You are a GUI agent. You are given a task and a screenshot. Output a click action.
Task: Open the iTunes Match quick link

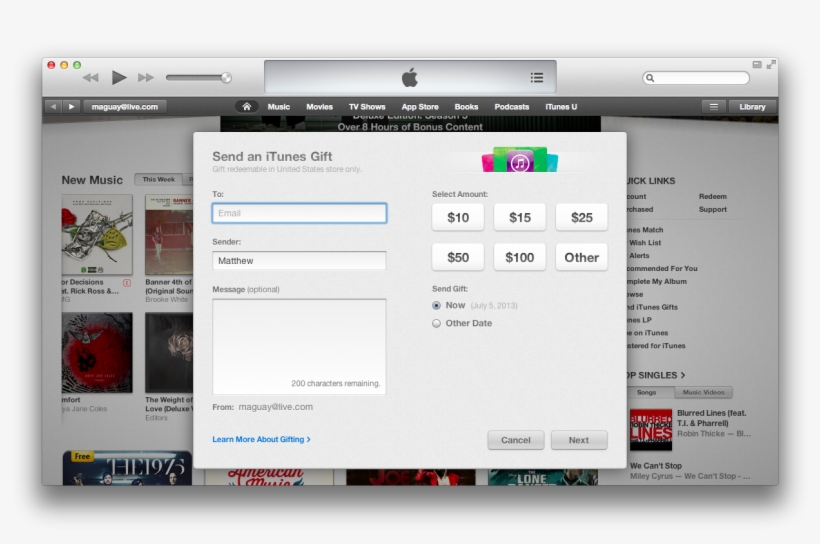(645, 230)
